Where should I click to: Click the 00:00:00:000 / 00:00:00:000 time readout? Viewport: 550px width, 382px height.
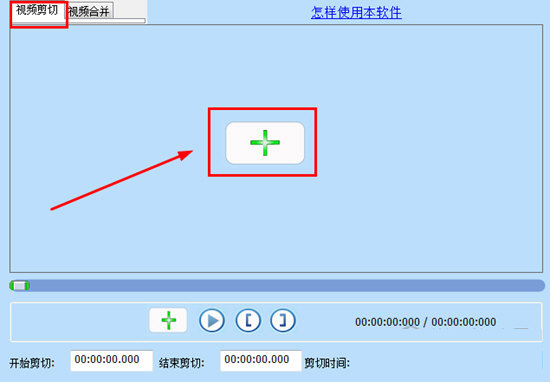tap(425, 322)
